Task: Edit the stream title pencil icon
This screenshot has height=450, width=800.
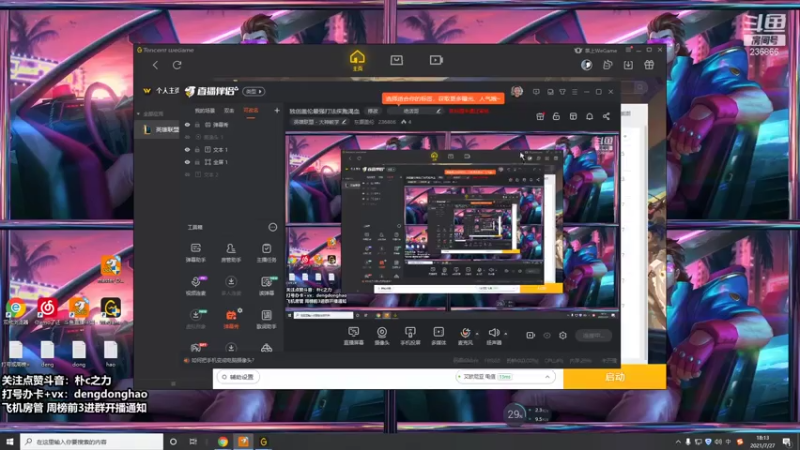Action: pyautogui.click(x=438, y=111)
